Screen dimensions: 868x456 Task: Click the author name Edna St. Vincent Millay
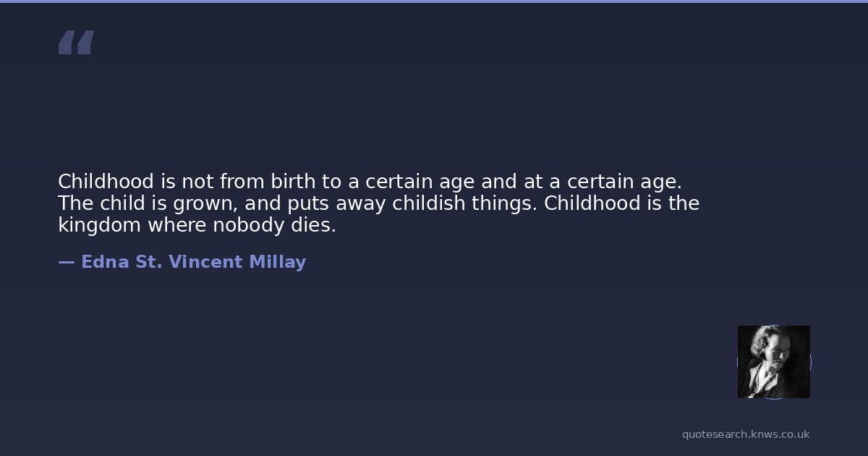click(193, 262)
